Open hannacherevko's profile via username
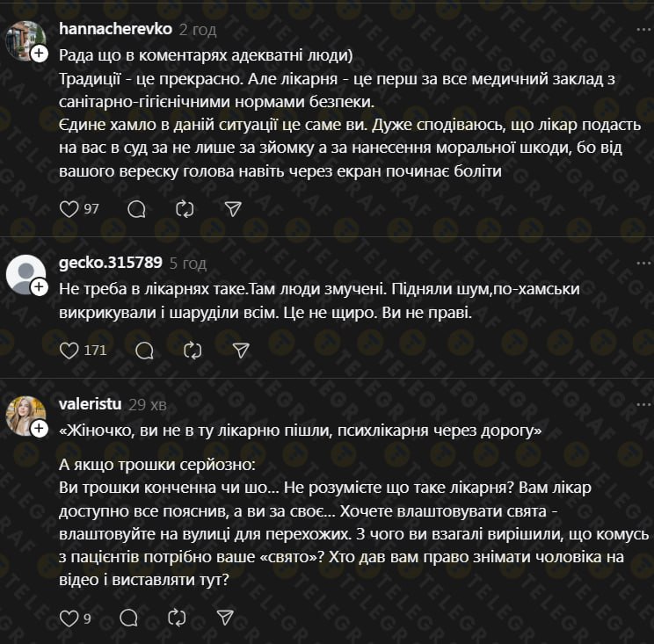 pos(114,29)
